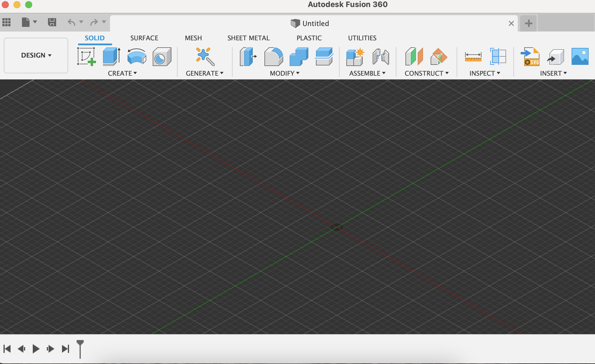Click the Fillet tool icon
This screenshot has width=595, height=364.
(x=273, y=56)
